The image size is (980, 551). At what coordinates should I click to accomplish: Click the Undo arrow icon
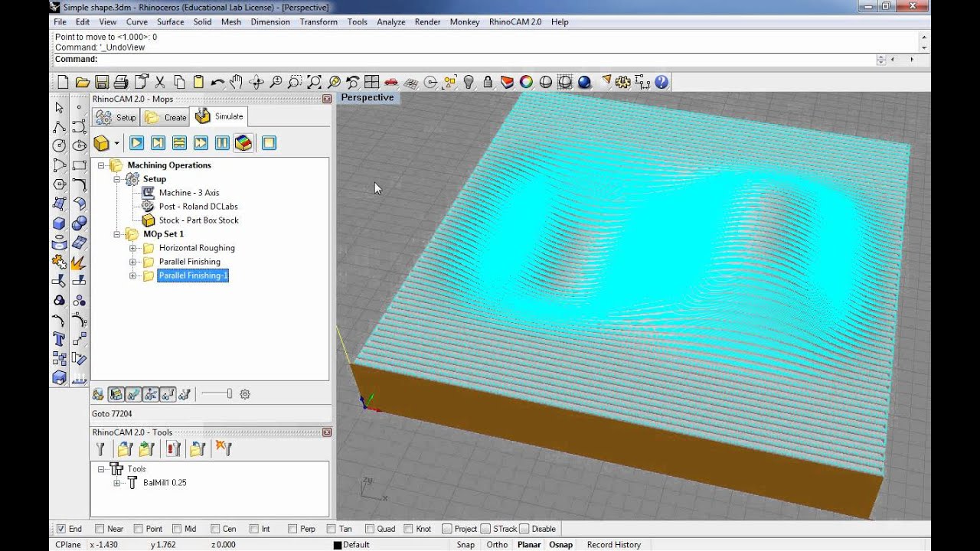217,82
